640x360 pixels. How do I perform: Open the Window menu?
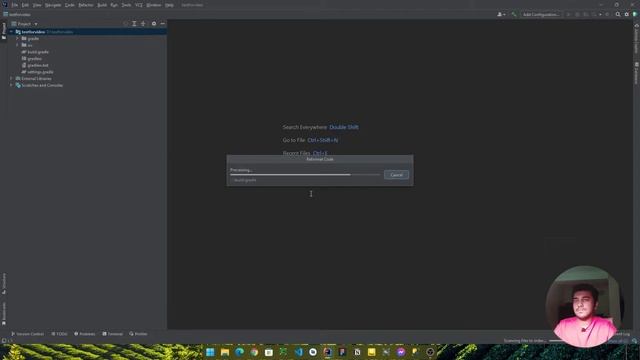click(154, 5)
